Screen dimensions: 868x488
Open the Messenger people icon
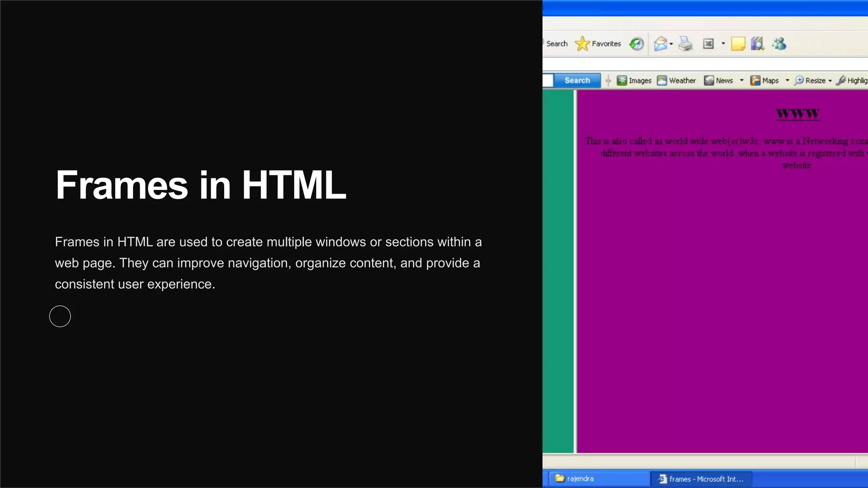779,44
